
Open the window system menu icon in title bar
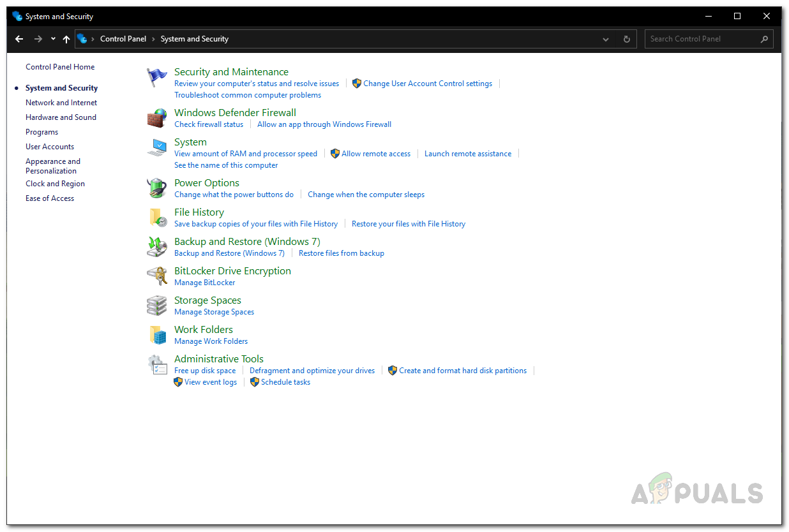pyautogui.click(x=17, y=17)
